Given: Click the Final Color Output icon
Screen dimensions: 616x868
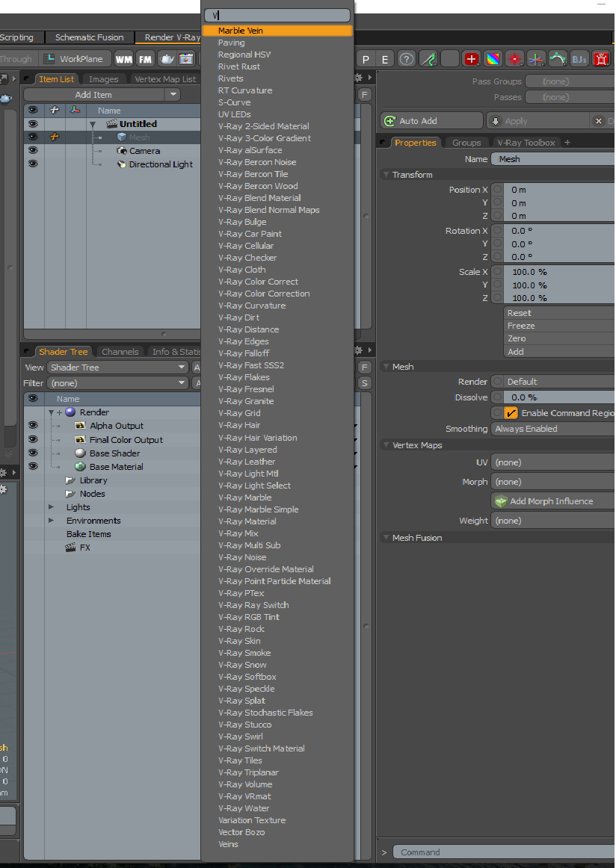Looking at the screenshot, I should pos(80,439).
